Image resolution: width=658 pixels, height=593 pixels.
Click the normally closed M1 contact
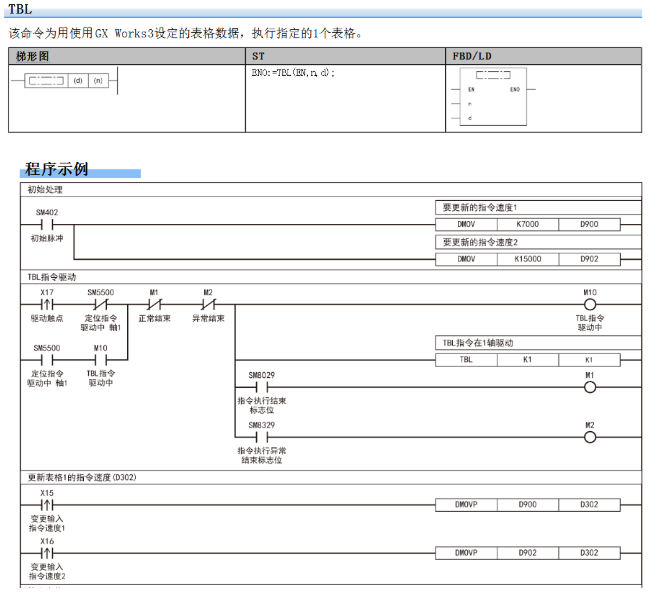[154, 304]
